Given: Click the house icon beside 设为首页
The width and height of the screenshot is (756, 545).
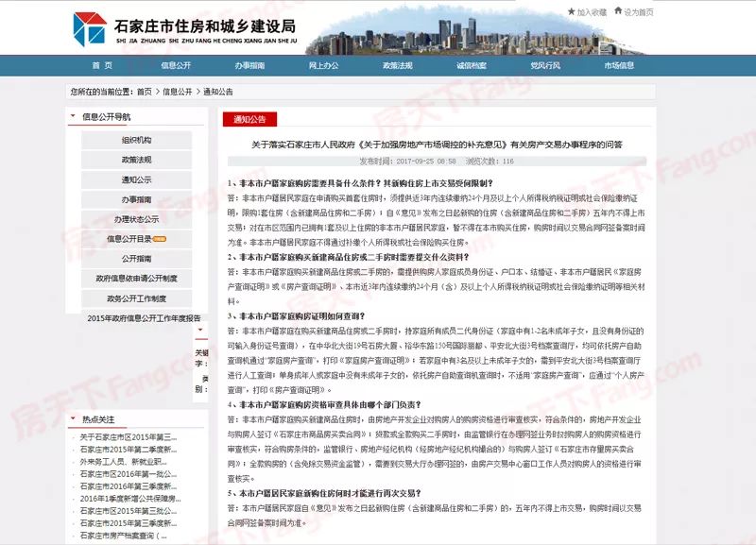Looking at the screenshot, I should (x=618, y=11).
